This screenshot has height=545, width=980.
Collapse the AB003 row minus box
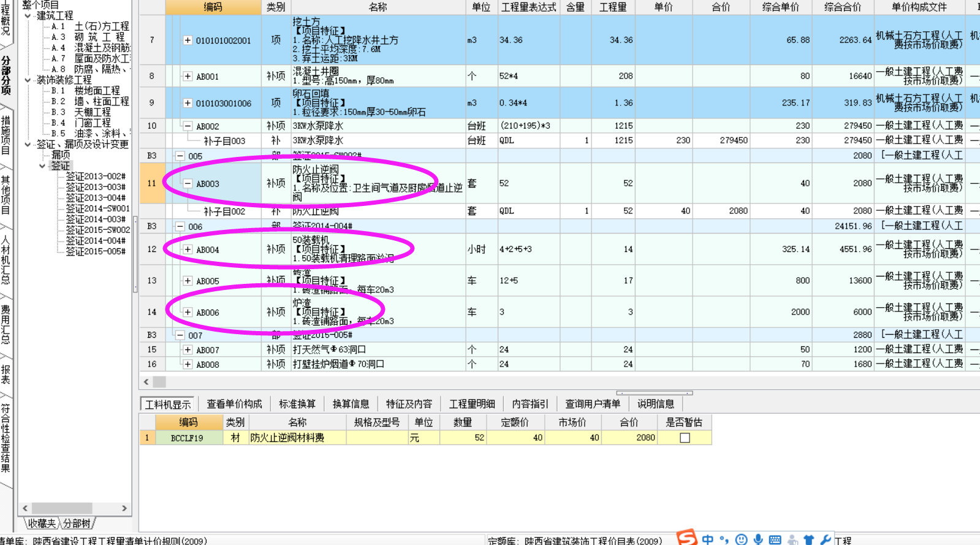click(x=188, y=184)
